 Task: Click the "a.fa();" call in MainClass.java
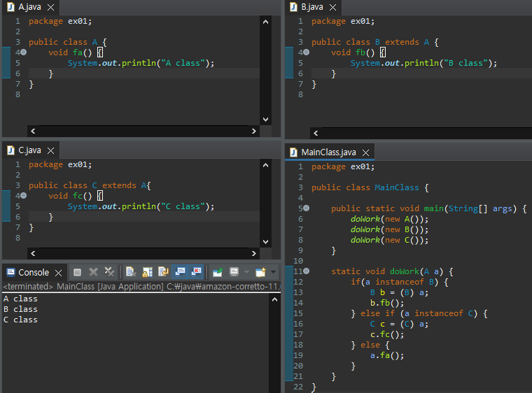[387, 355]
